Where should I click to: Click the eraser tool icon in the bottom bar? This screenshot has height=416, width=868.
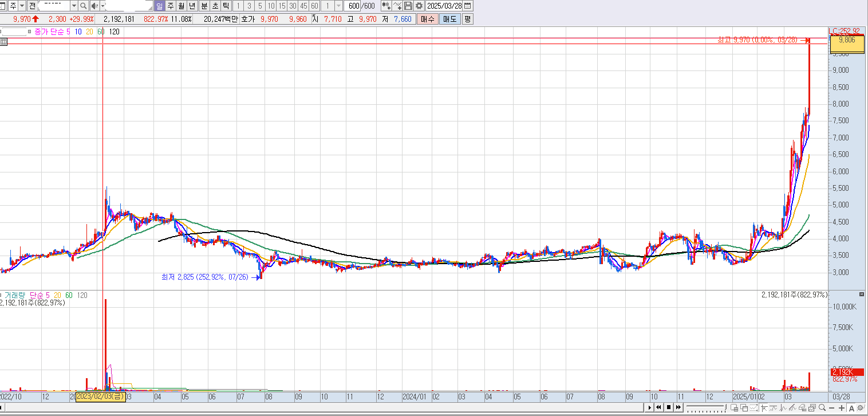tap(802, 407)
